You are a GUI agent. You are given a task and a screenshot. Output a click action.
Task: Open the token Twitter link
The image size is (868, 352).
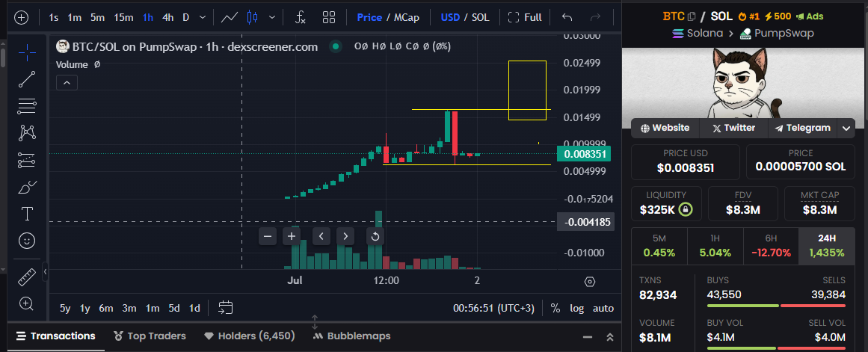733,128
